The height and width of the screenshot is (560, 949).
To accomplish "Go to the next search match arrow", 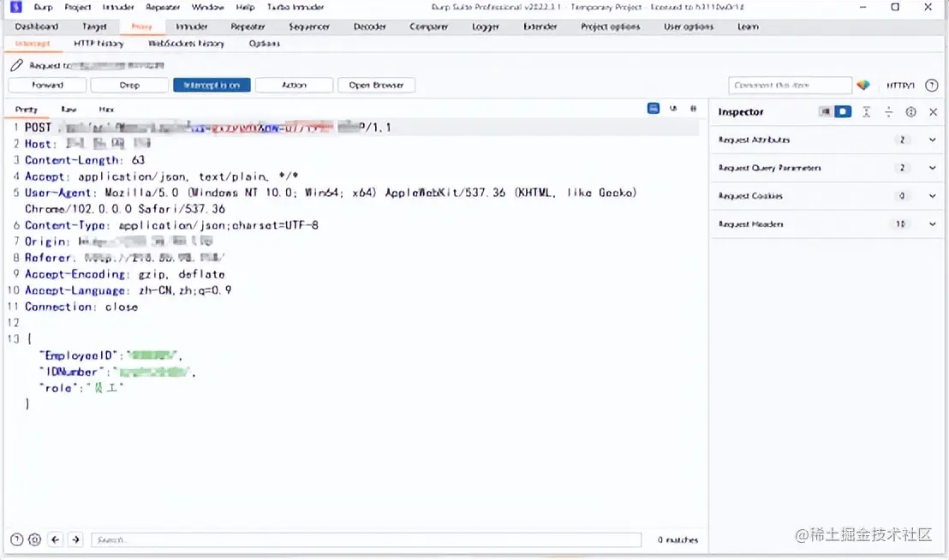I will 75,539.
